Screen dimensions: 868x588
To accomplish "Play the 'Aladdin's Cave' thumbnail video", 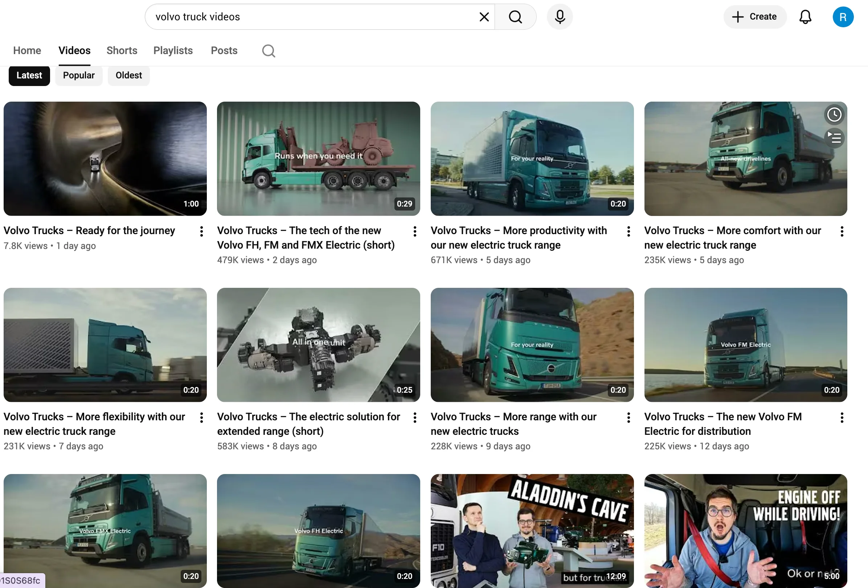I will coord(532,530).
